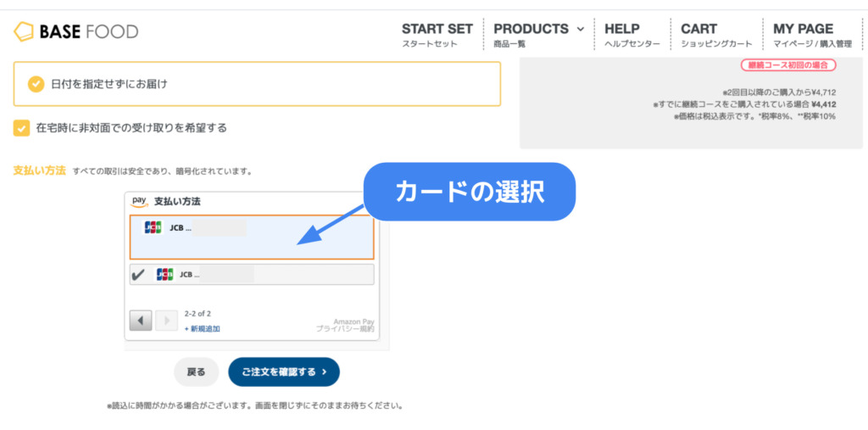Click the second JCB card logo
This screenshot has height=430, width=868.
(x=164, y=274)
